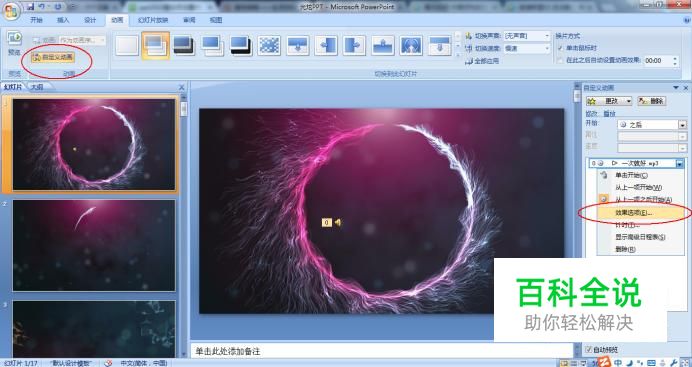
Task: Save the presentation from quick access toolbar
Action: click(30, 7)
